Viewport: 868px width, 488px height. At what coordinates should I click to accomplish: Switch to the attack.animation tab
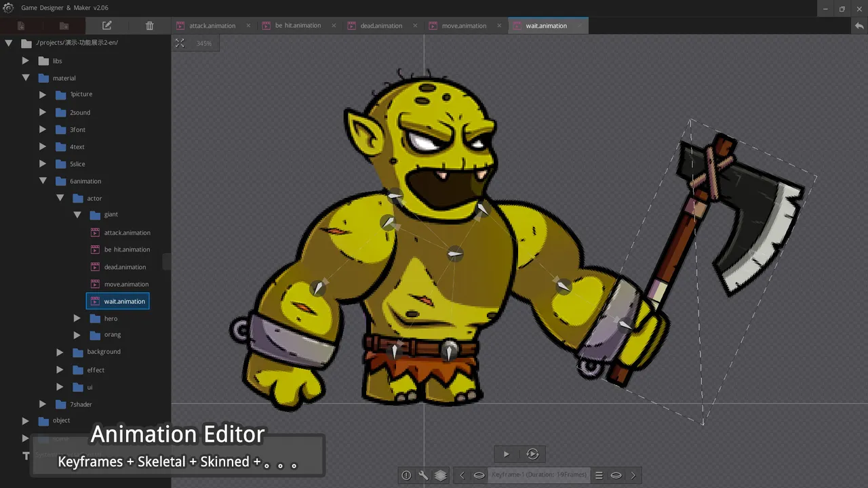212,26
